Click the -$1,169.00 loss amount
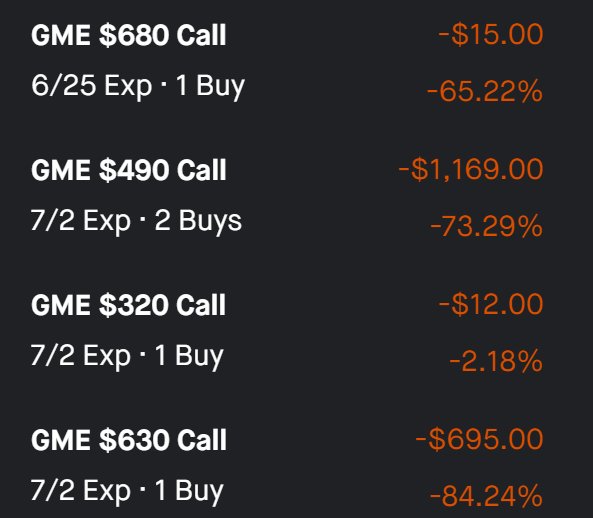 pyautogui.click(x=471, y=169)
